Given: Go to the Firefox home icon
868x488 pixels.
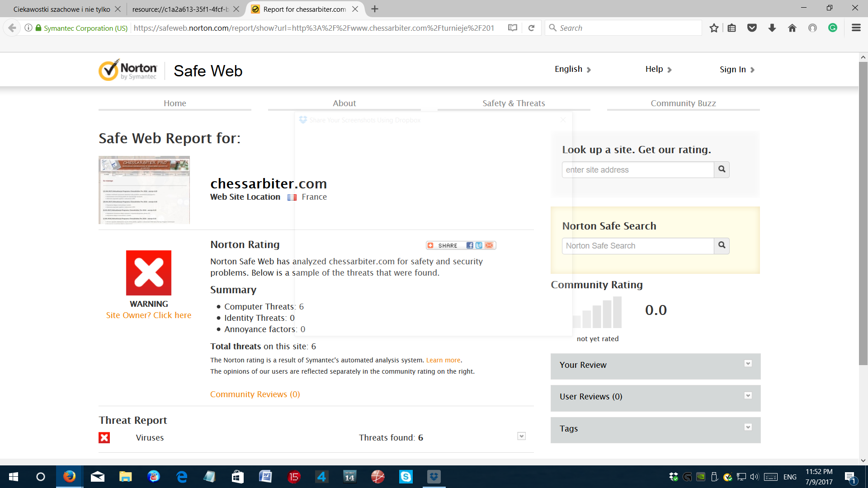Looking at the screenshot, I should click(x=792, y=28).
